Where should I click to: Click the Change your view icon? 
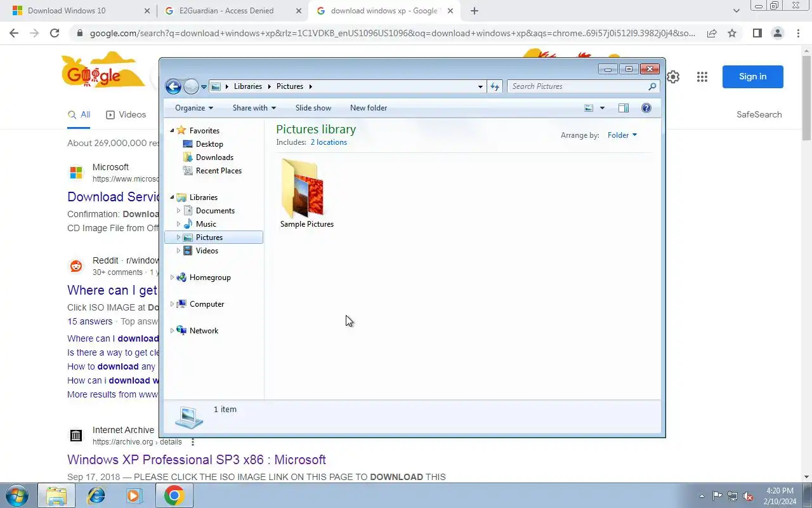point(589,108)
